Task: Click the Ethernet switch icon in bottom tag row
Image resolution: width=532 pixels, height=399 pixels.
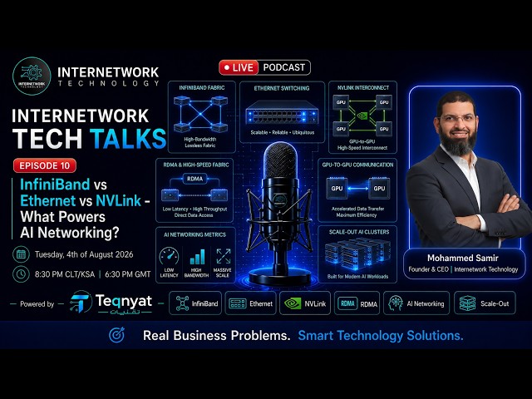Action: click(238, 303)
